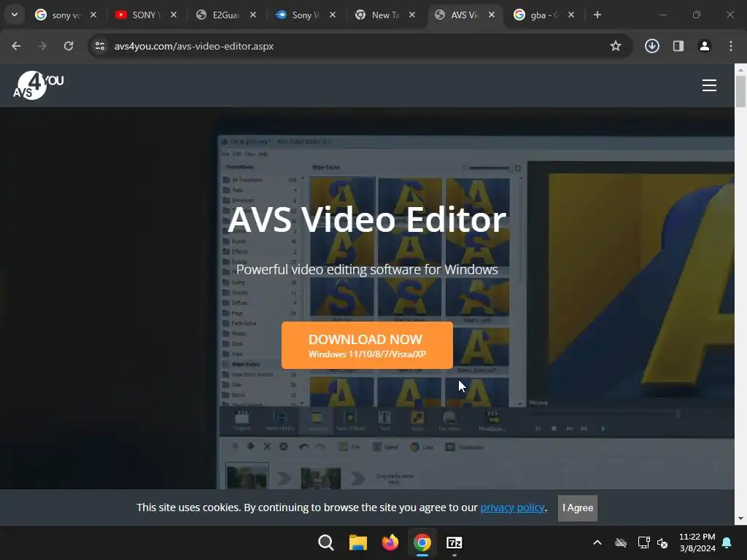747x560 pixels.
Task: Launch Firefox from the taskbar
Action: pos(390,542)
